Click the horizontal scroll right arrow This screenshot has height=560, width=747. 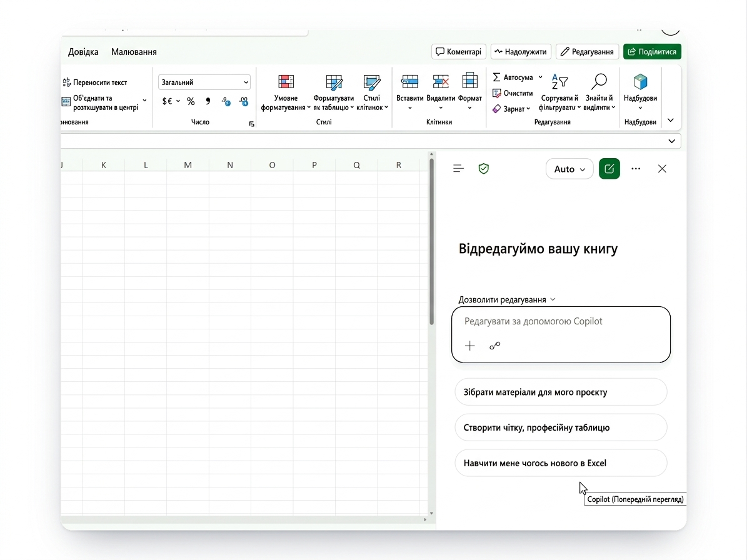click(x=425, y=519)
